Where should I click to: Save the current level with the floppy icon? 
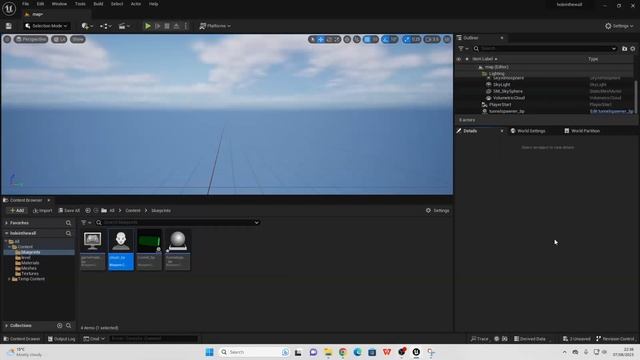tap(9, 26)
